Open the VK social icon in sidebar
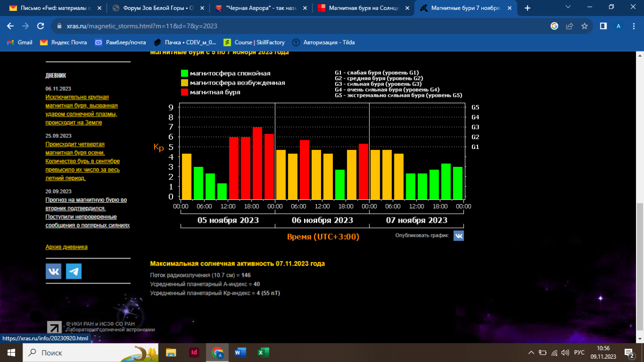The height and width of the screenshot is (362, 644). click(53, 271)
